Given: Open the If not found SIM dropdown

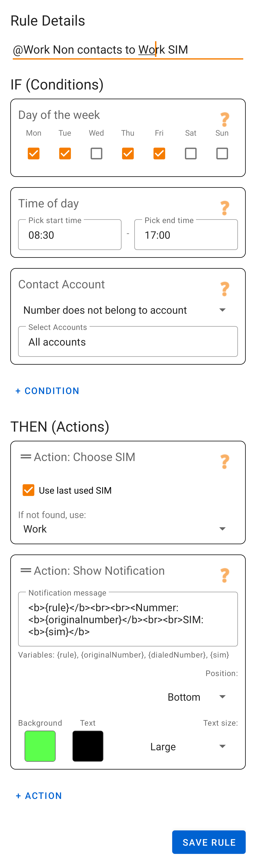Looking at the screenshot, I should 128,529.
